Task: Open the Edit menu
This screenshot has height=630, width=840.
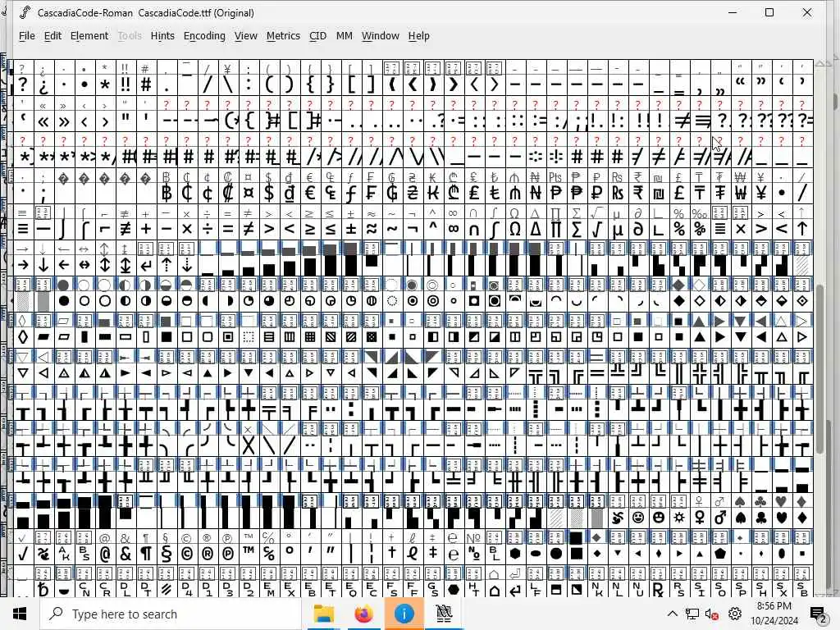Action: pos(52,36)
